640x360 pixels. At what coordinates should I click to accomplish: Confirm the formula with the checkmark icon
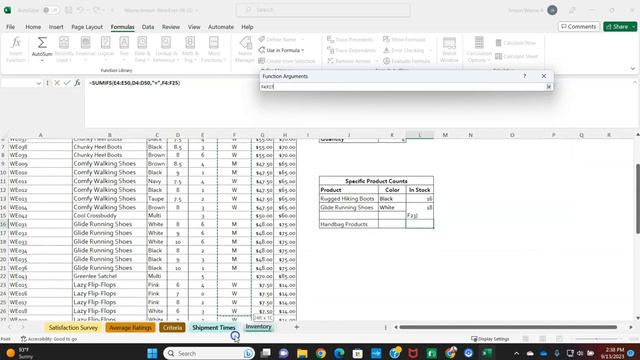[67, 83]
